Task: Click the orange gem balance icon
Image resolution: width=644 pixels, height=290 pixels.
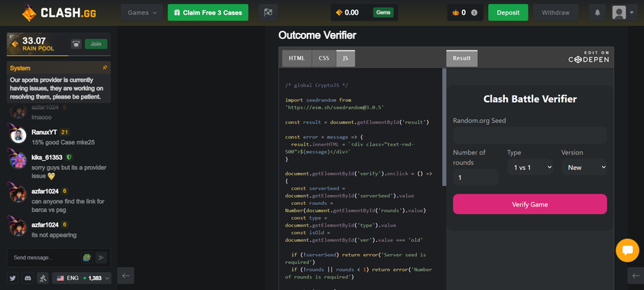Action: (x=339, y=13)
